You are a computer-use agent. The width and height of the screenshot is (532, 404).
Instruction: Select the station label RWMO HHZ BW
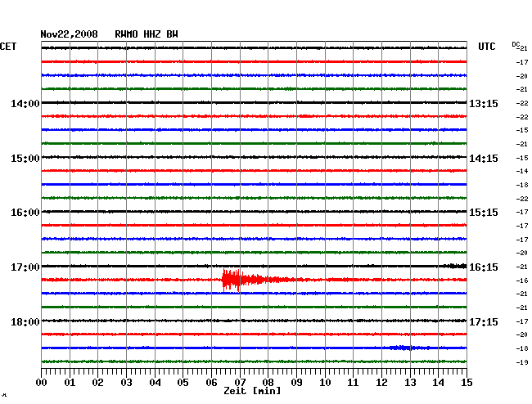[x=147, y=34]
